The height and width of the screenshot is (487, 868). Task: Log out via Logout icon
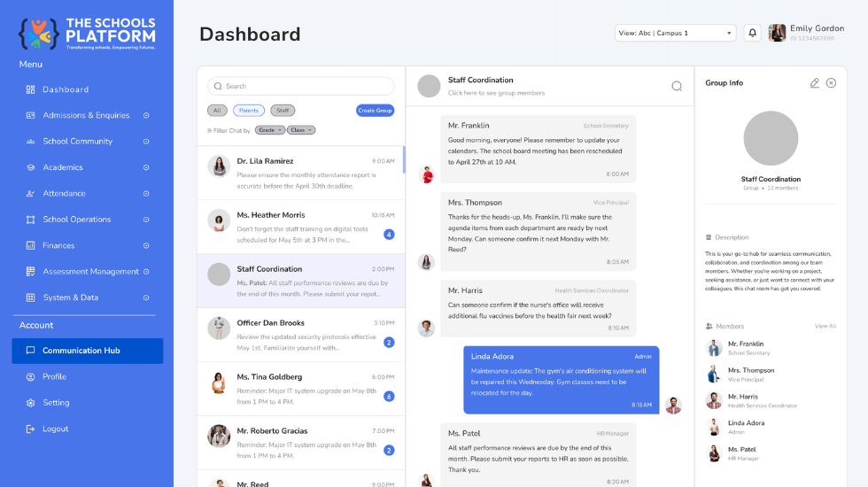click(30, 429)
